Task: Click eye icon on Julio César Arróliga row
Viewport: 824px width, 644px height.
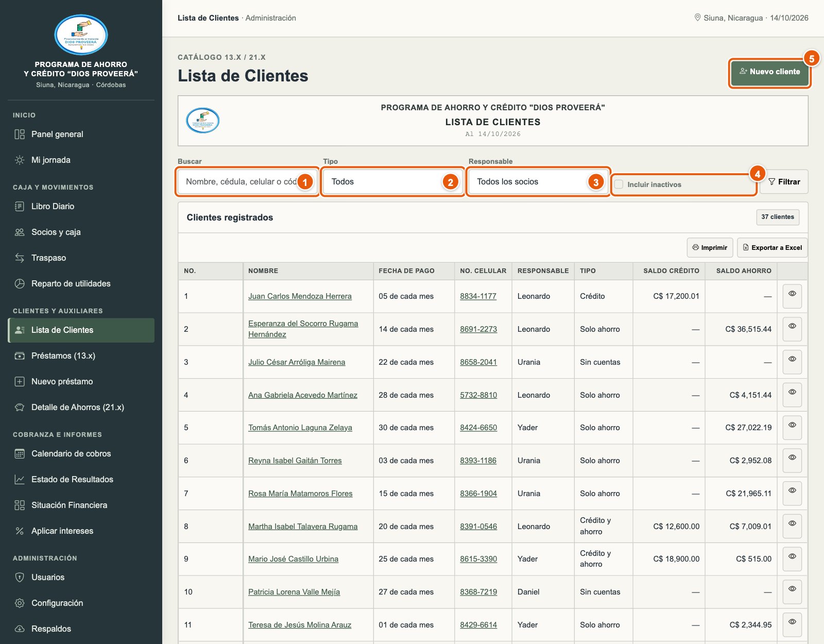Action: [792, 362]
